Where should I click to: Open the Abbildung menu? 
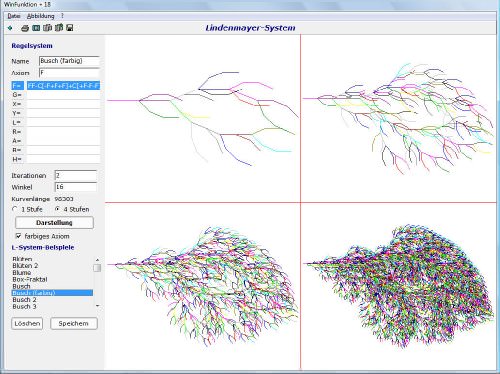(41, 16)
